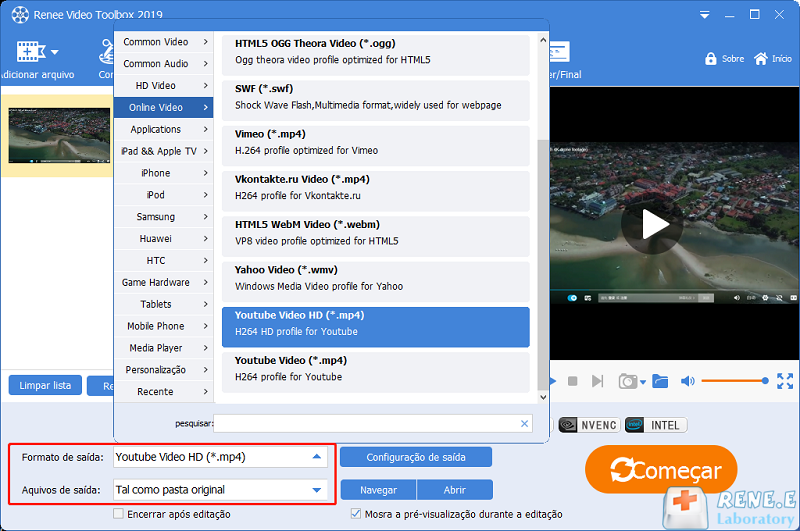Skip to next frame icon
This screenshot has height=531, width=800.
point(597,381)
